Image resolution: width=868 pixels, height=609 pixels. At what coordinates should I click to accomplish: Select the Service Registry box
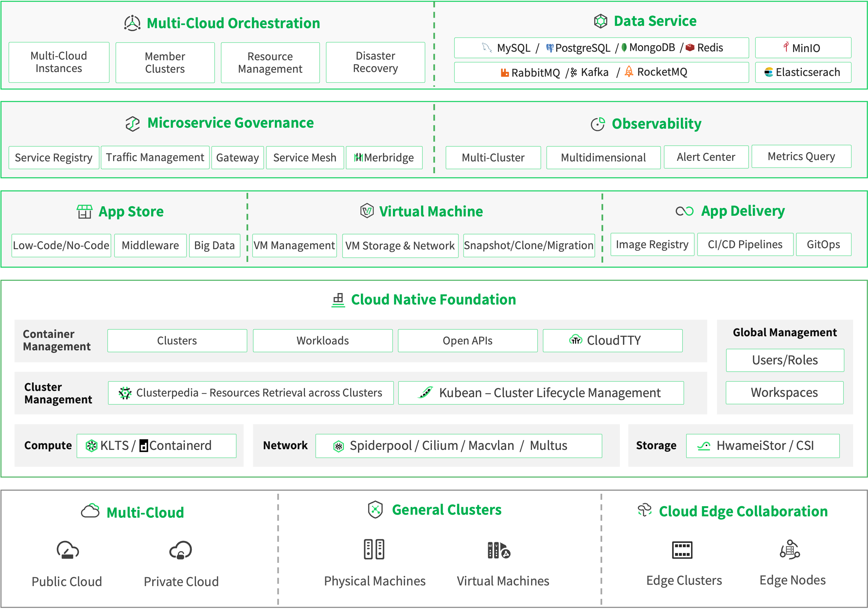pyautogui.click(x=54, y=158)
